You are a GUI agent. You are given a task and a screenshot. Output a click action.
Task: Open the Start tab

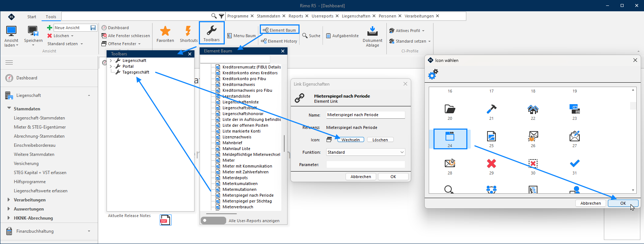32,17
